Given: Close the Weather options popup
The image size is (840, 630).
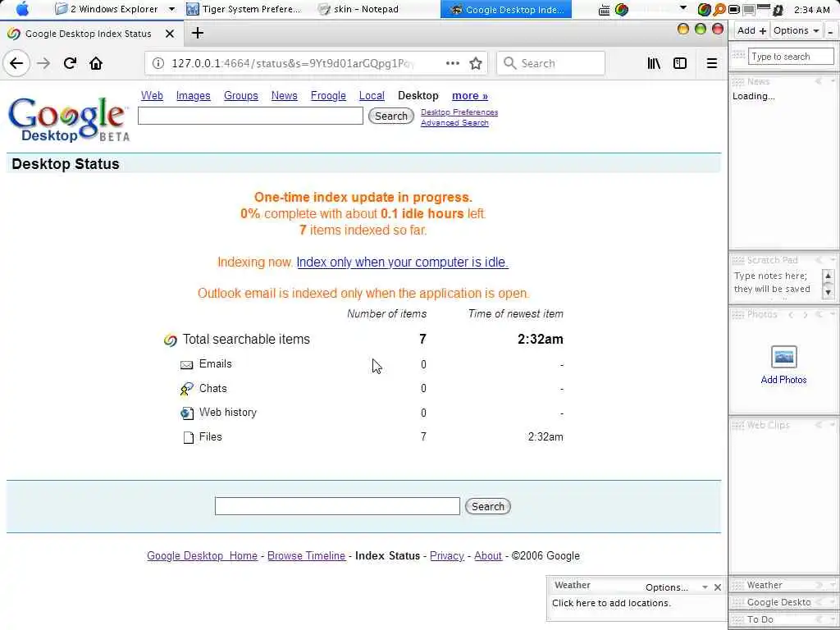Looking at the screenshot, I should tap(718, 587).
